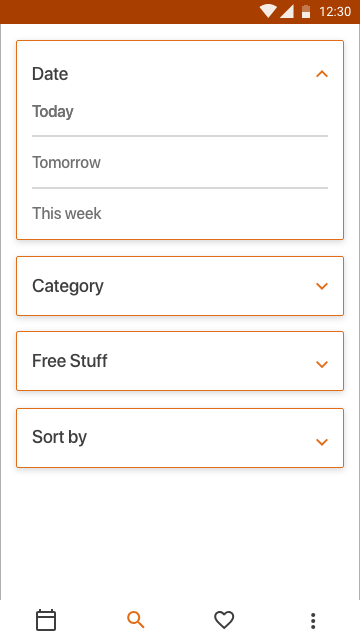Screen dimensions: 360x640
Task: Tap the Category filter label
Action: 68,286
